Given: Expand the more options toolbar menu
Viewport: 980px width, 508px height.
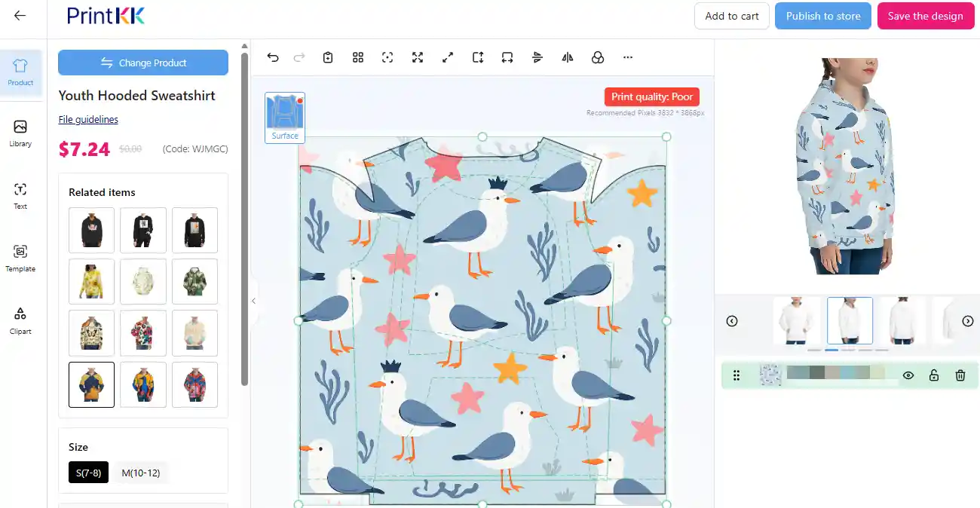Looking at the screenshot, I should click(628, 57).
